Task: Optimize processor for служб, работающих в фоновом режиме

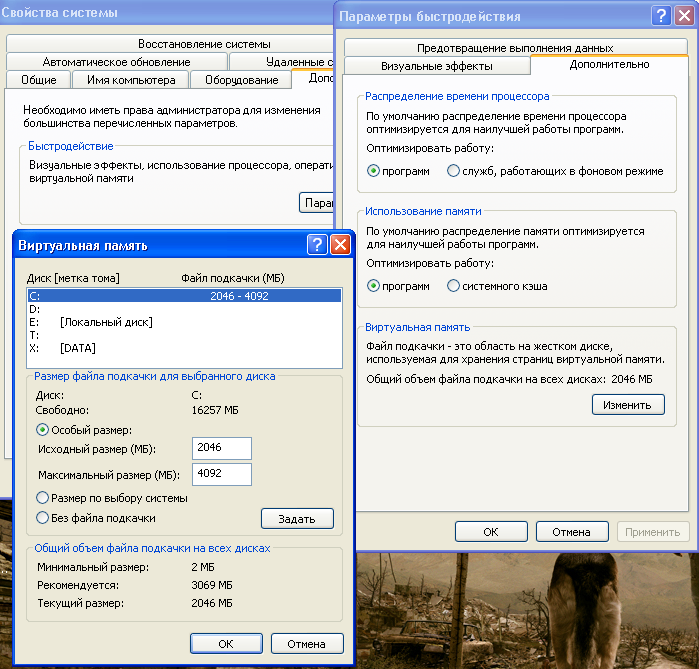Action: click(453, 171)
